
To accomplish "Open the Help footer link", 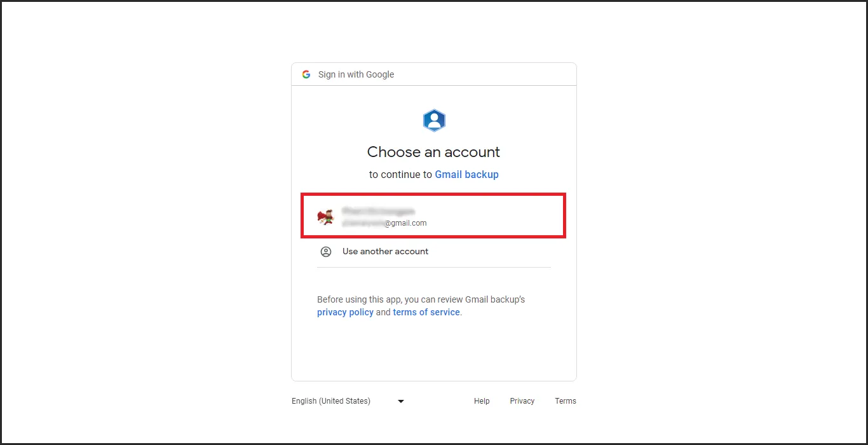I will click(x=482, y=401).
